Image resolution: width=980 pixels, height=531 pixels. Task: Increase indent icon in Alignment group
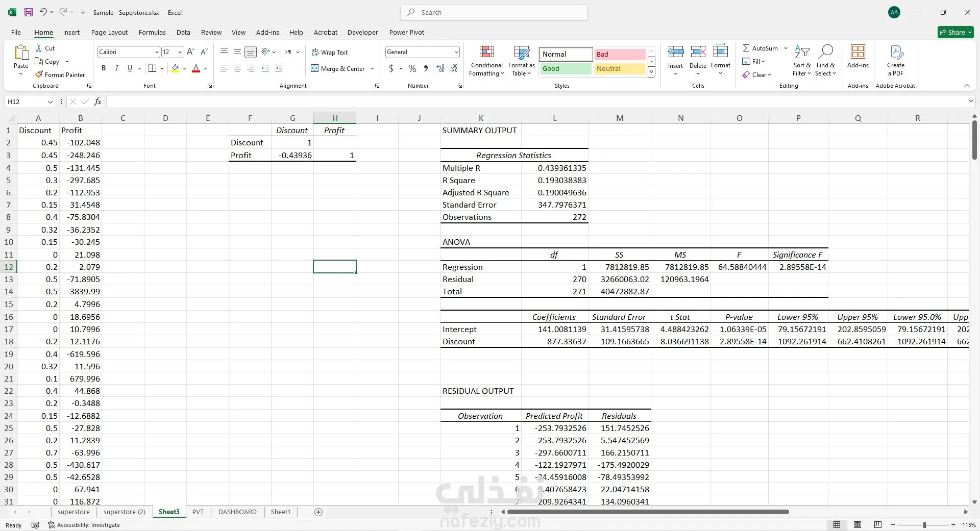tap(279, 68)
